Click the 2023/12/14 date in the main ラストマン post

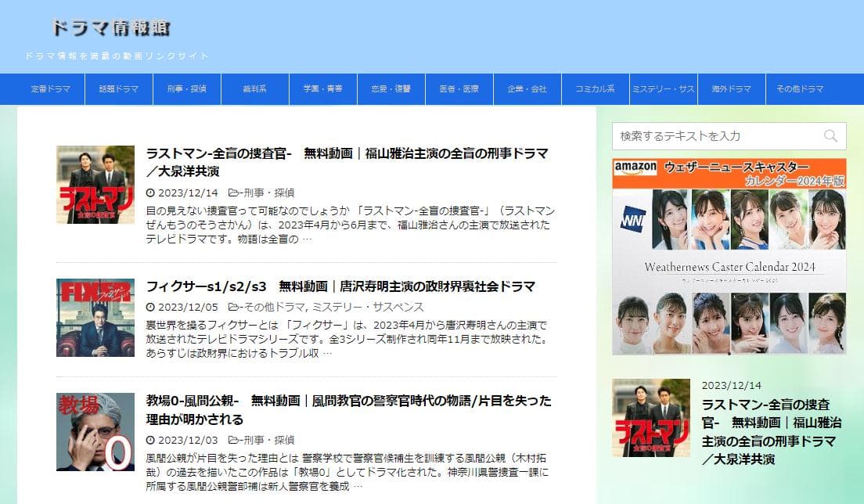point(188,193)
